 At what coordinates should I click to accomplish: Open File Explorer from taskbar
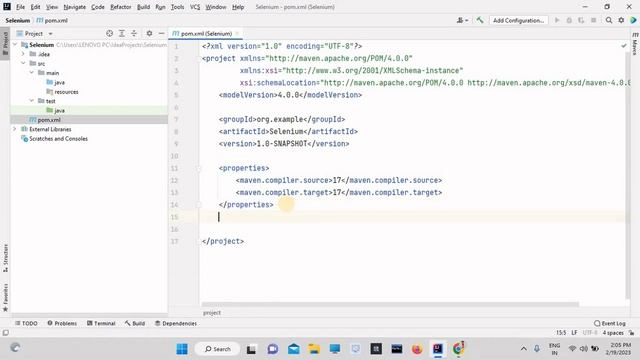[x=314, y=349]
